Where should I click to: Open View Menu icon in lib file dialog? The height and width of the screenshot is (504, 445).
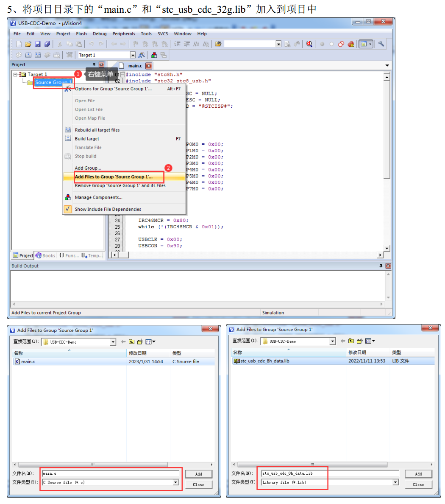point(370,341)
